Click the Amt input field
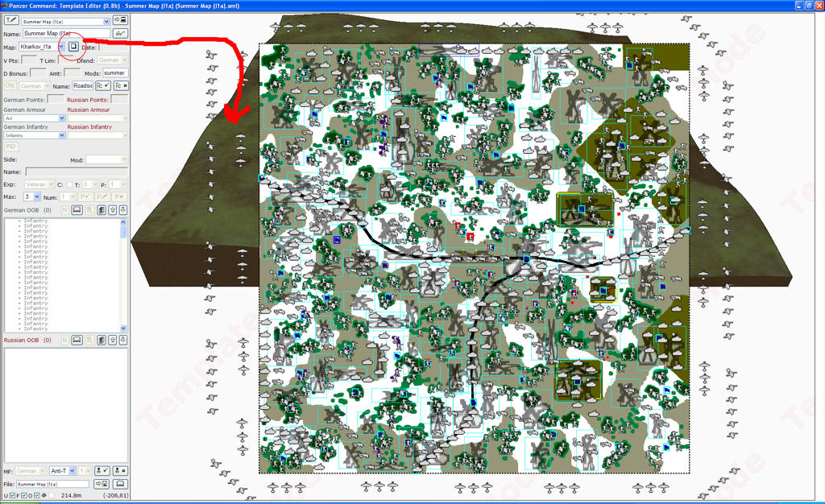Viewport: 825px width, 504px height. pos(72,73)
